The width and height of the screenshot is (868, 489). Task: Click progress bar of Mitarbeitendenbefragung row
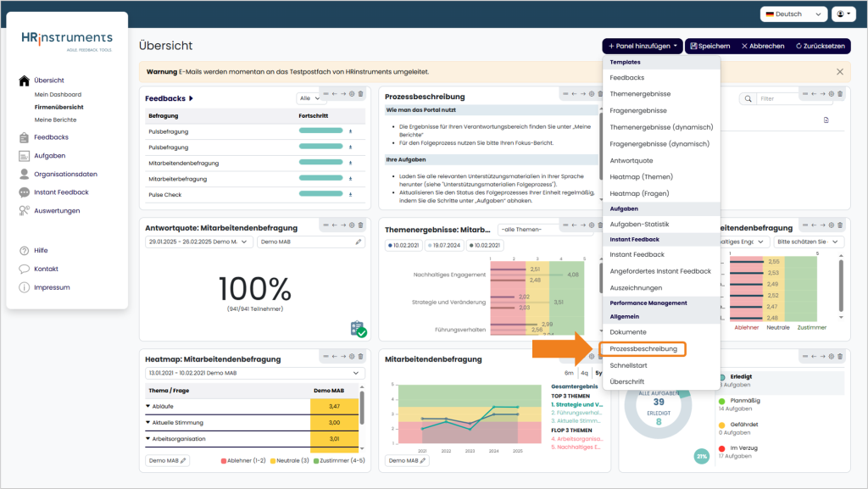pyautogui.click(x=321, y=163)
